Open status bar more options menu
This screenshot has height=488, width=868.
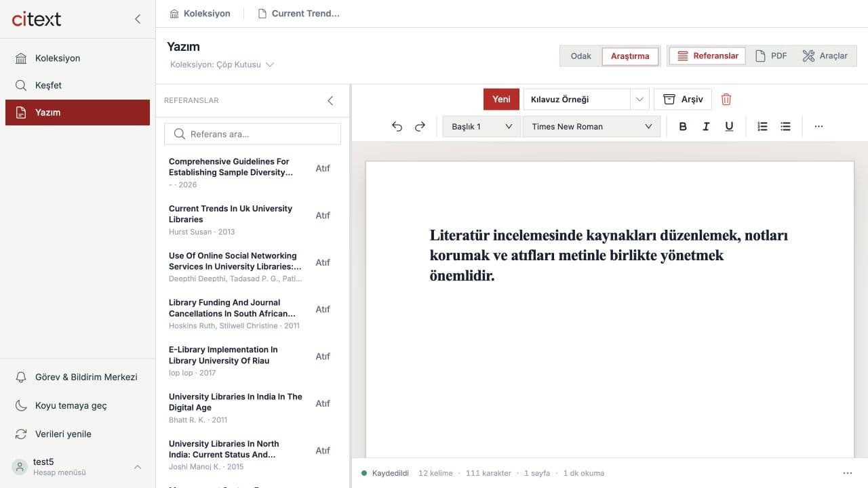847,473
